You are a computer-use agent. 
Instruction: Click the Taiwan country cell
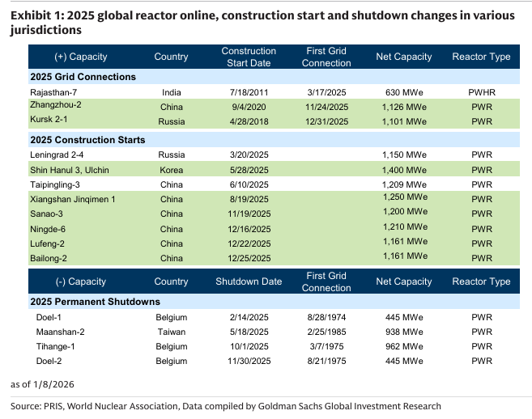pos(171,332)
